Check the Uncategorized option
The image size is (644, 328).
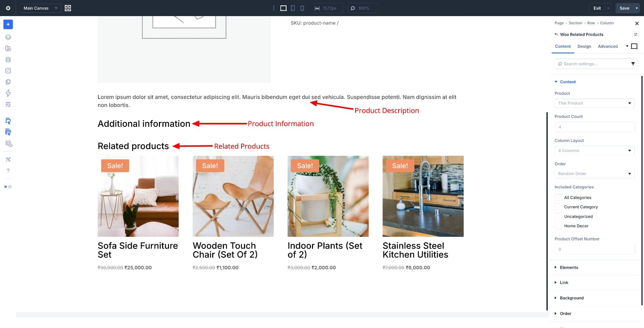(x=558, y=216)
